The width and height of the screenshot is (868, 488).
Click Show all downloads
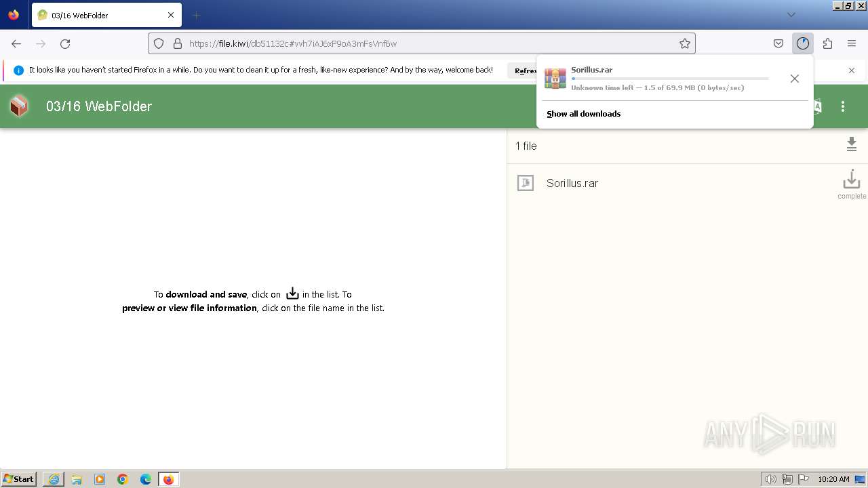[584, 114]
